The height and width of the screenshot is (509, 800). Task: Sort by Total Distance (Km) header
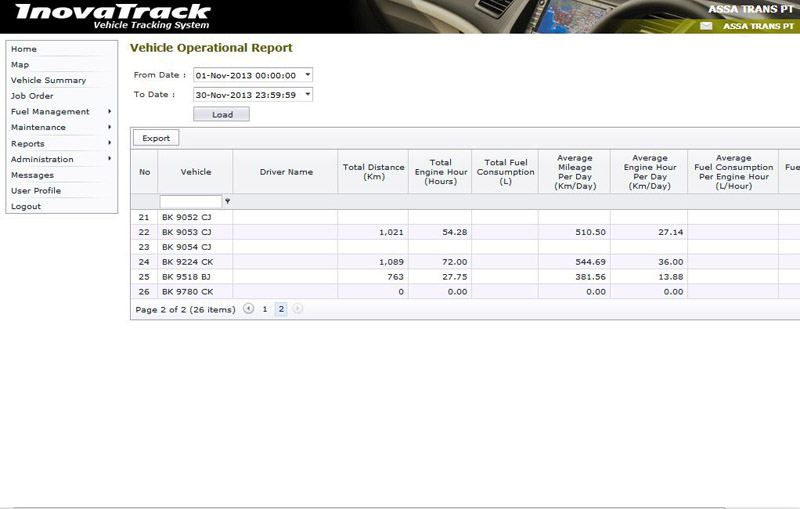373,172
